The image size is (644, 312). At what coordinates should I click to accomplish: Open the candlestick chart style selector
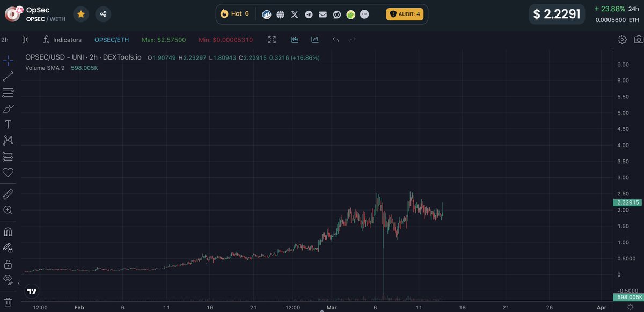pyautogui.click(x=25, y=40)
